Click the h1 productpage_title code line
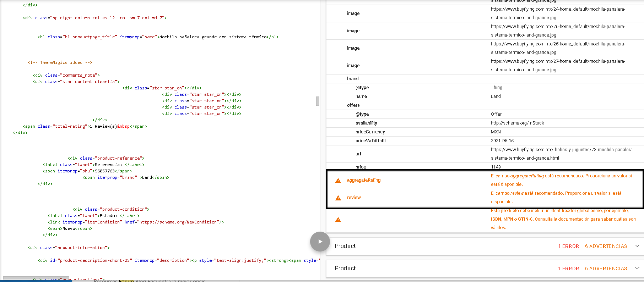 point(158,37)
